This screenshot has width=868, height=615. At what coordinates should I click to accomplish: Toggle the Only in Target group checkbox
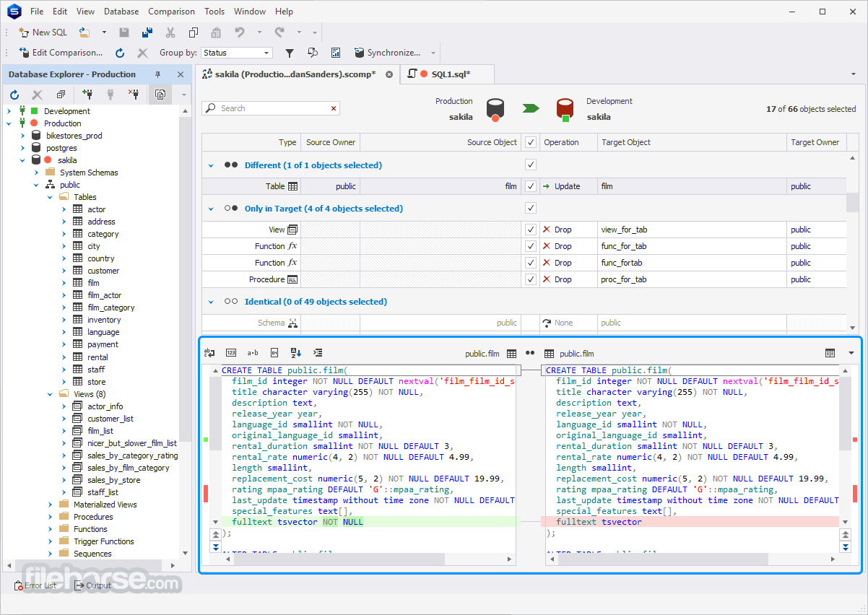coord(531,208)
